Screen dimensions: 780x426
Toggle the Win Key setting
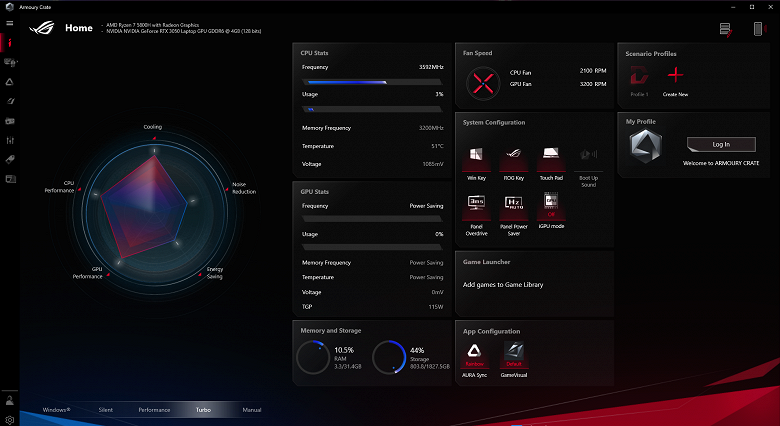(477, 156)
